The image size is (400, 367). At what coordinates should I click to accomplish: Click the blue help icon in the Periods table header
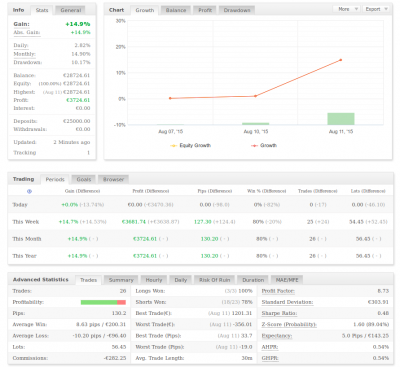(29, 191)
